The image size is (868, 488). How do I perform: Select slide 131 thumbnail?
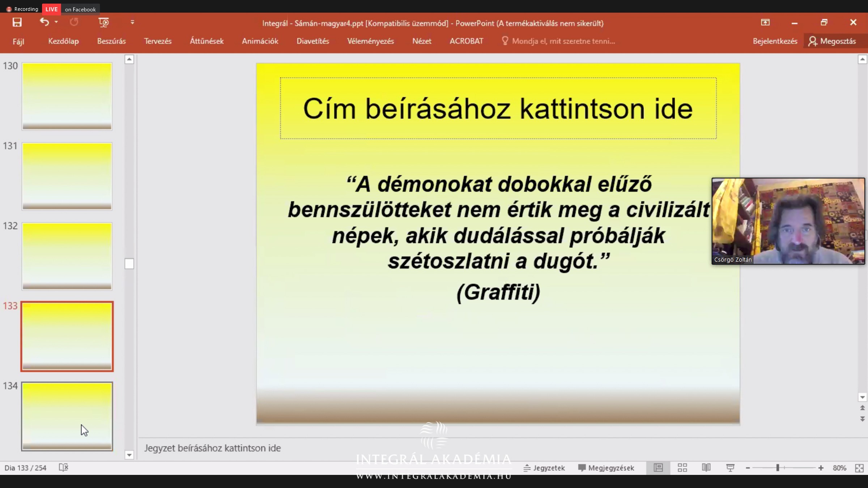point(67,176)
